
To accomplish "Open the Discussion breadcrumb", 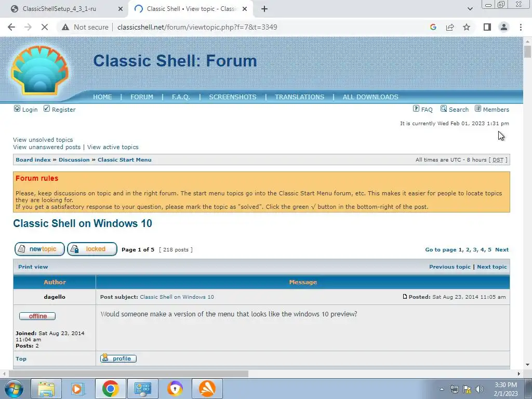I will 74,160.
